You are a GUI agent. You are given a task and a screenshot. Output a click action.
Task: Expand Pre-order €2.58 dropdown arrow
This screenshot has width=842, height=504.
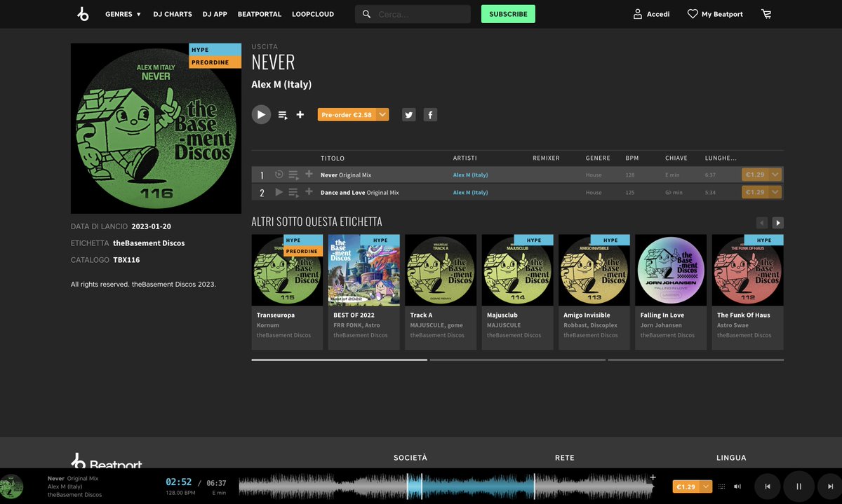(382, 114)
